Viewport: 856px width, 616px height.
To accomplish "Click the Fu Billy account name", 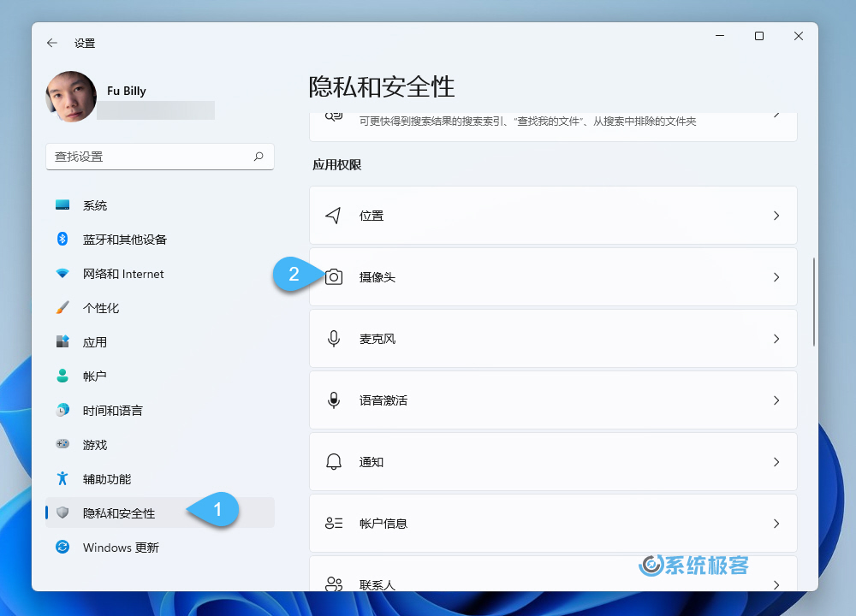I will 127,91.
